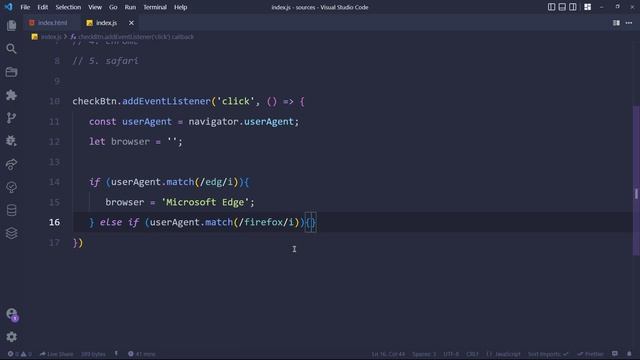
Task: Open the Run menu
Action: pyautogui.click(x=130, y=7)
